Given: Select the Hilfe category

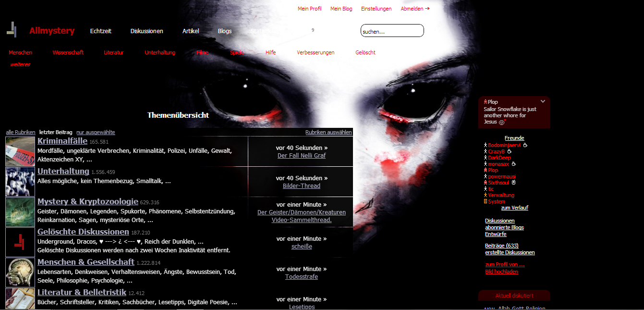Looking at the screenshot, I should pos(270,52).
